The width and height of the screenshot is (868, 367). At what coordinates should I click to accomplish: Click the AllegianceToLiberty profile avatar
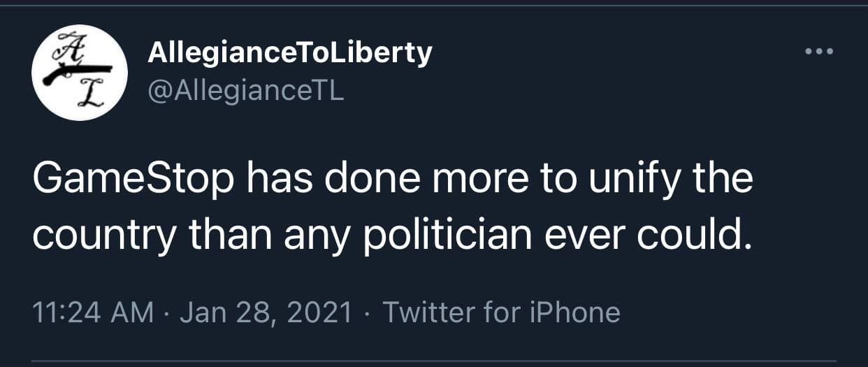click(x=80, y=73)
